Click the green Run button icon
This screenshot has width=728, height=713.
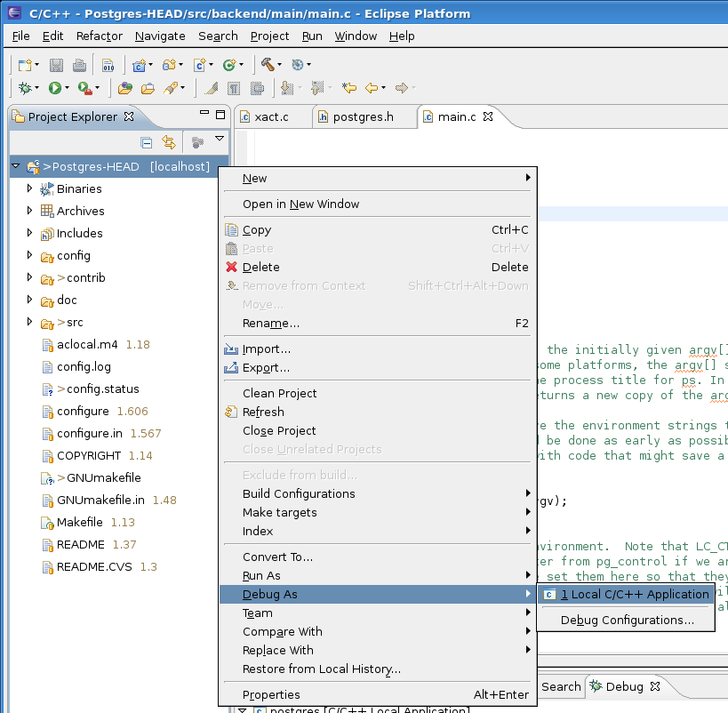[54, 88]
